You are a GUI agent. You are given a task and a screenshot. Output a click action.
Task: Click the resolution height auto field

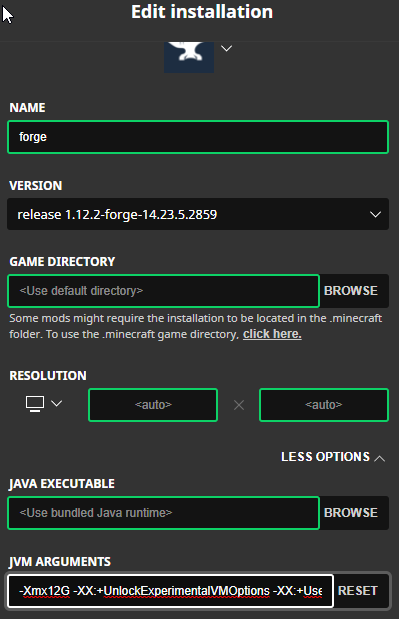324,405
